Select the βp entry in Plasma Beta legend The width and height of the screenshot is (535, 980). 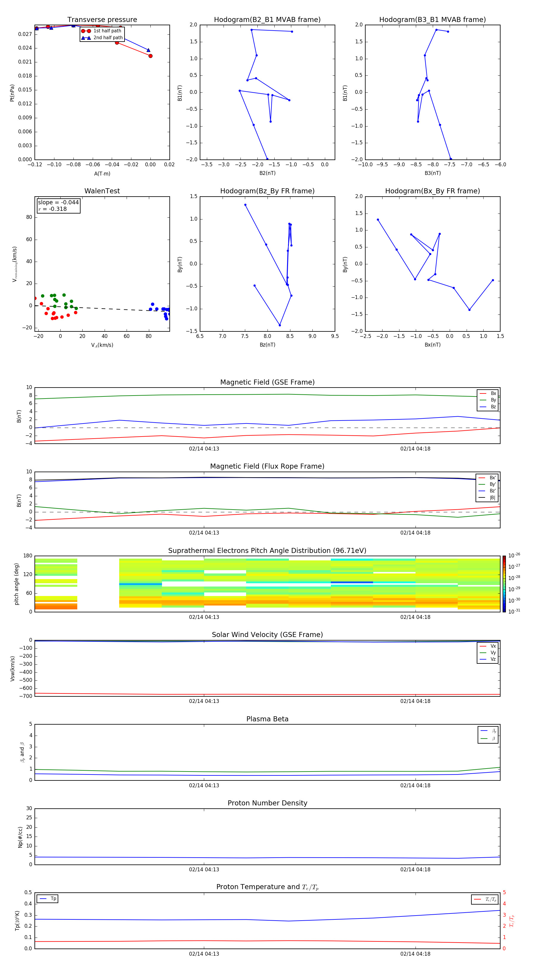click(x=488, y=731)
